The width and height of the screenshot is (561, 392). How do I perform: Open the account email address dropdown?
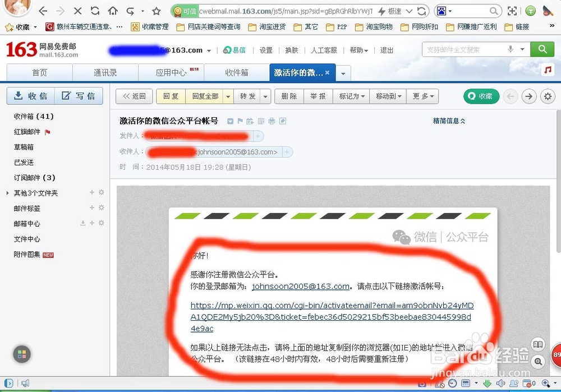point(209,50)
